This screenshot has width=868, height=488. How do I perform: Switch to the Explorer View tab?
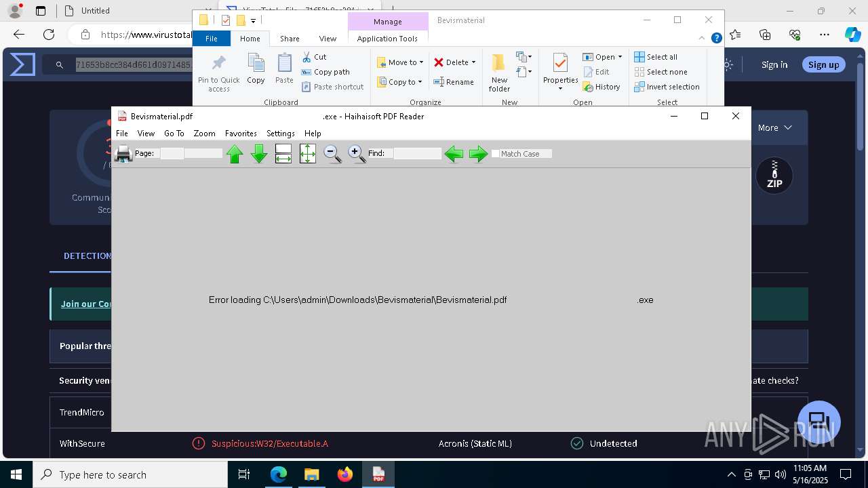coord(328,39)
